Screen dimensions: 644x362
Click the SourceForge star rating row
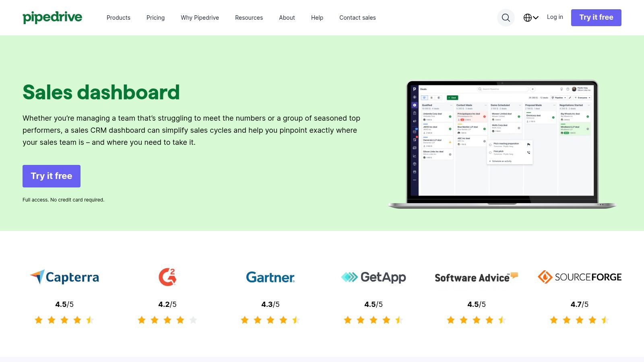(x=580, y=320)
